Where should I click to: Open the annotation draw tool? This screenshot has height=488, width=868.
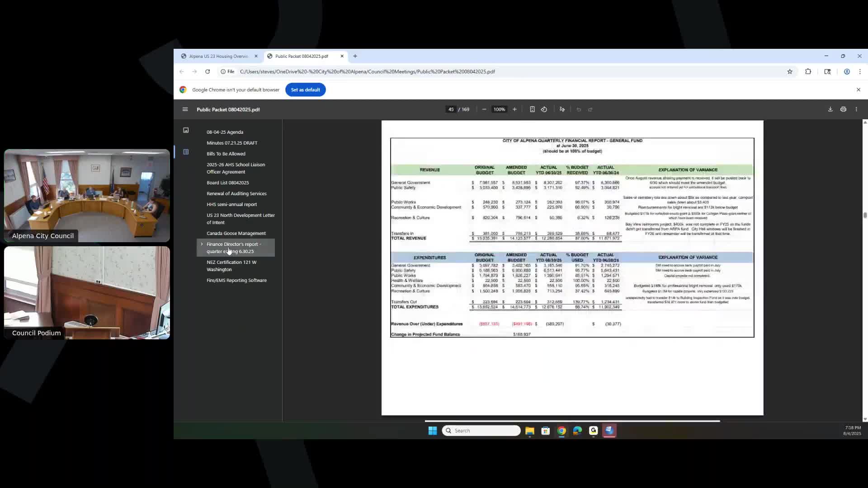pos(562,109)
